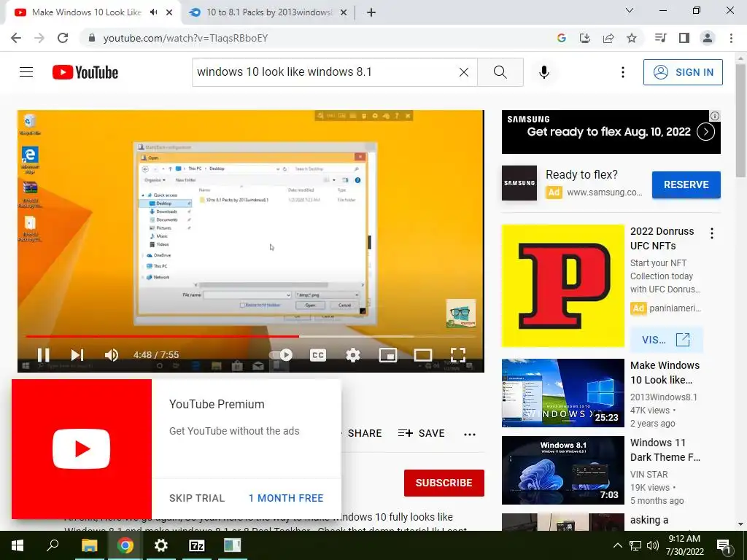Open File Explorer from taskbar
The image size is (747, 560).
[x=89, y=545]
